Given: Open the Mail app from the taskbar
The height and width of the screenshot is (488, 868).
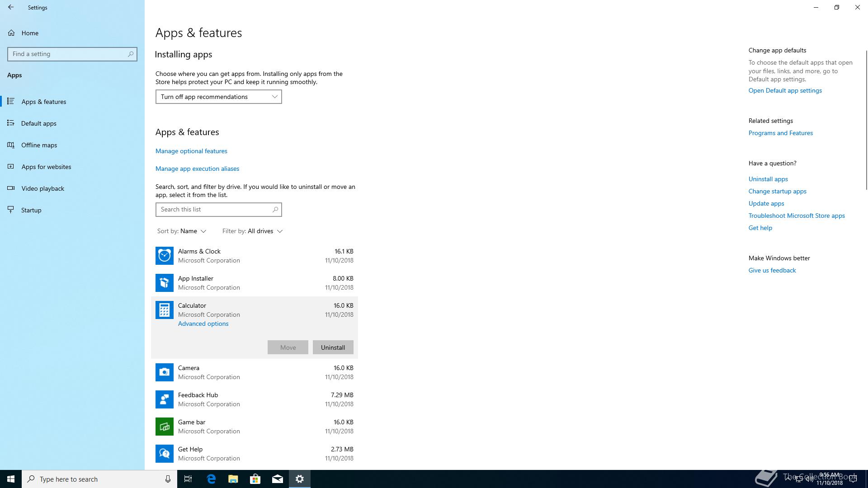Looking at the screenshot, I should 278,479.
